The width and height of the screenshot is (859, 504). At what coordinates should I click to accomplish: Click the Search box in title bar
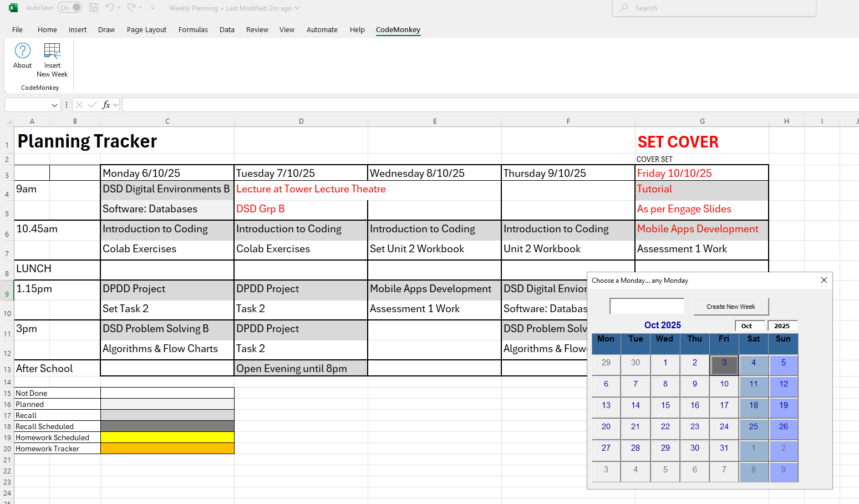(x=714, y=8)
